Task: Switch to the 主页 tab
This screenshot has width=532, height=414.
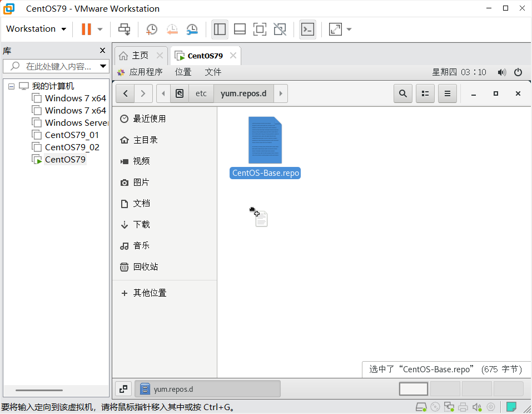Action: 140,55
